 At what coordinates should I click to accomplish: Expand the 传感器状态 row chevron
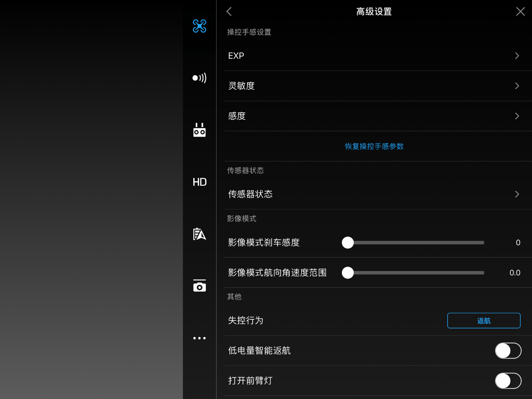517,194
